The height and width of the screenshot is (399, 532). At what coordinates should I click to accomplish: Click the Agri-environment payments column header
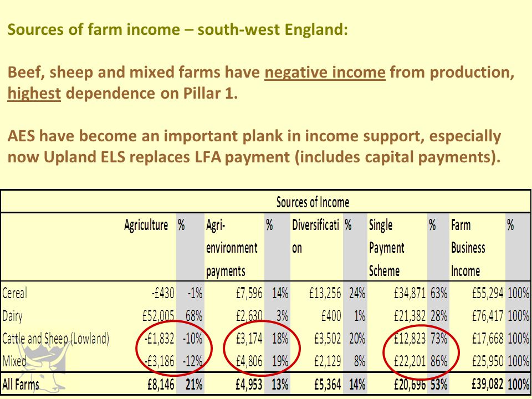tap(232, 248)
